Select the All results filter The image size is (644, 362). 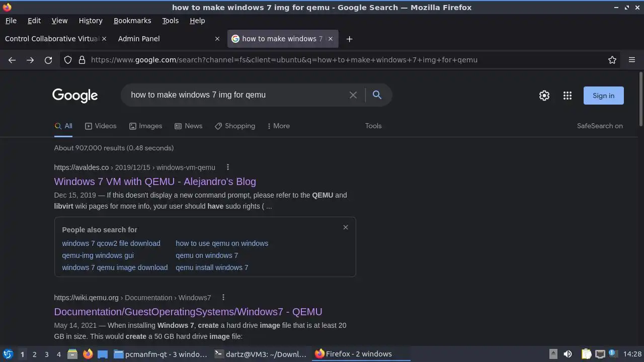coord(63,126)
